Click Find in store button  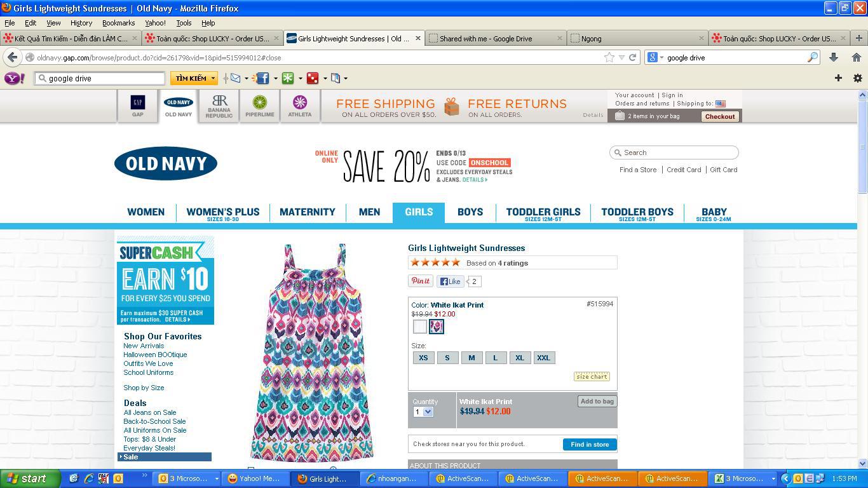click(590, 444)
